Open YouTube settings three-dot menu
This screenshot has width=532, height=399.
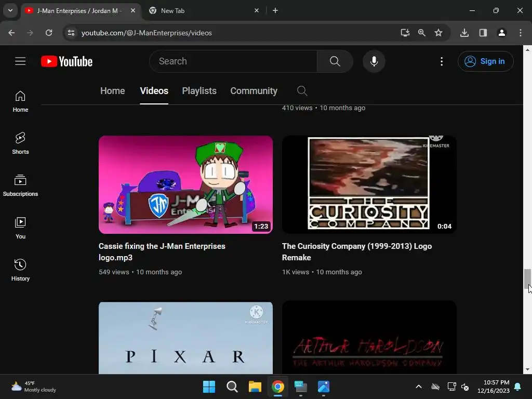click(442, 61)
